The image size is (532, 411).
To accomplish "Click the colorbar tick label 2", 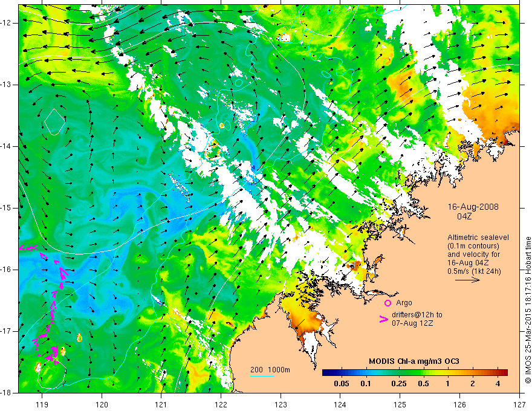I will click(473, 384).
